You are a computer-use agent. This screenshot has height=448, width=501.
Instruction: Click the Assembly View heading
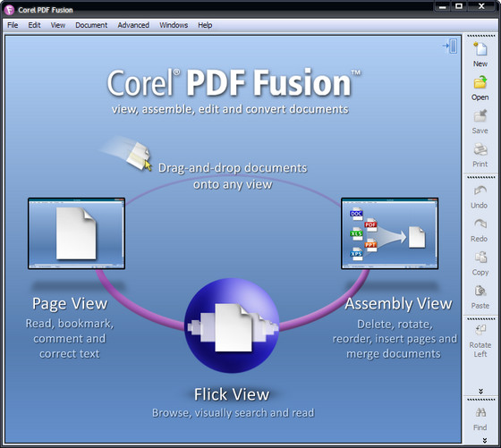(398, 304)
